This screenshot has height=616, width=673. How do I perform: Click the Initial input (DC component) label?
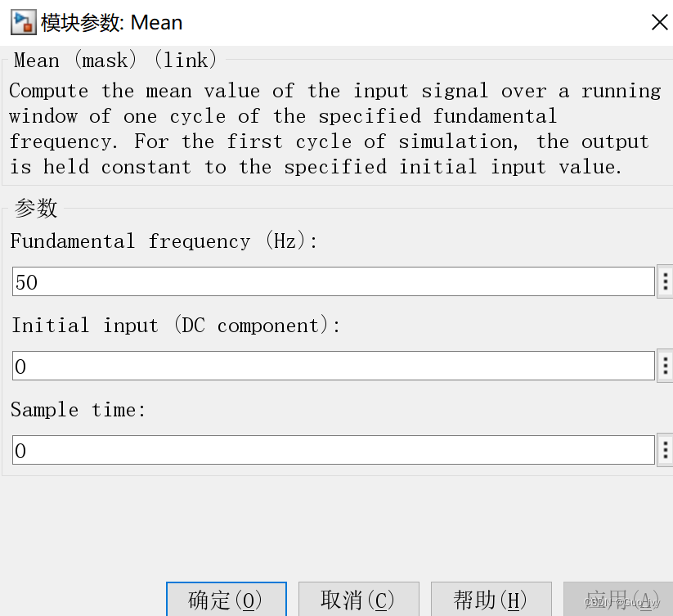176,325
